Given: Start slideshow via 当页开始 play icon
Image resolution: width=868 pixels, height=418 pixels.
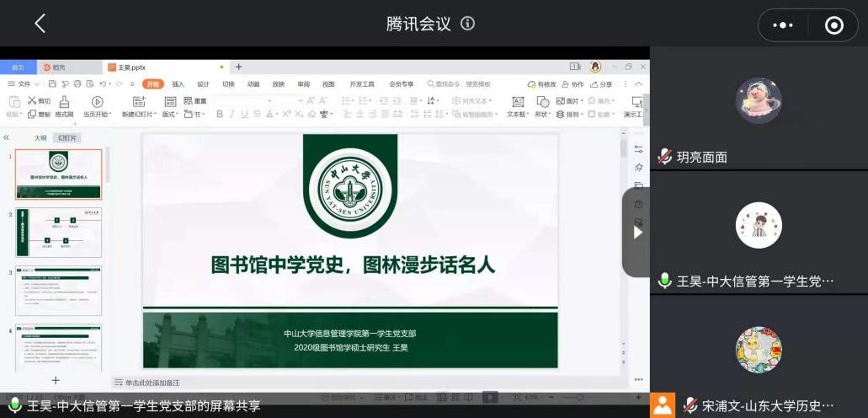Looking at the screenshot, I should coord(97,102).
